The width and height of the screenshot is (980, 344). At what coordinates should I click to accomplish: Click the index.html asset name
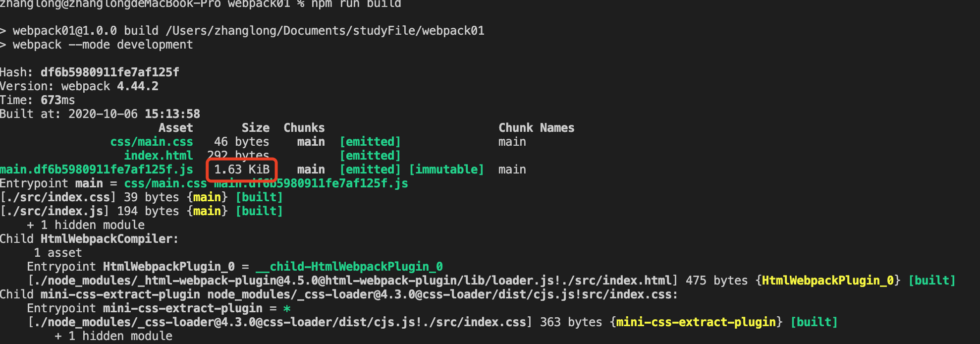tap(159, 156)
